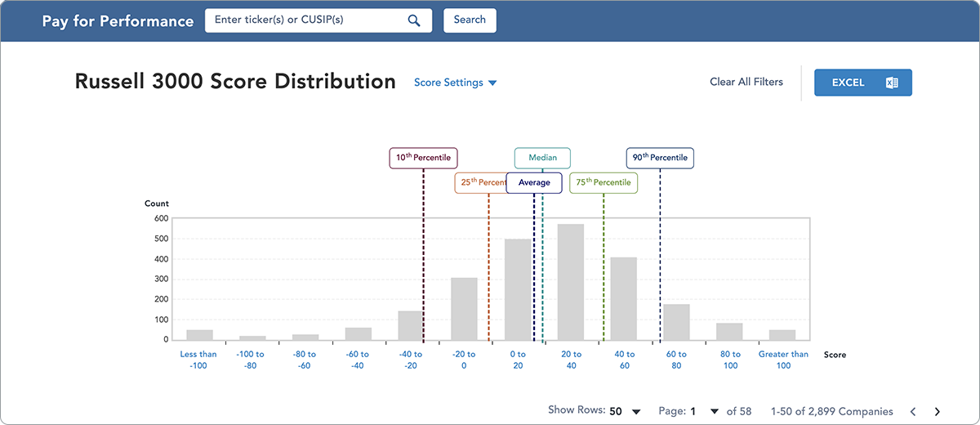
Task: Click the 'Score' axis title
Action: pos(835,355)
